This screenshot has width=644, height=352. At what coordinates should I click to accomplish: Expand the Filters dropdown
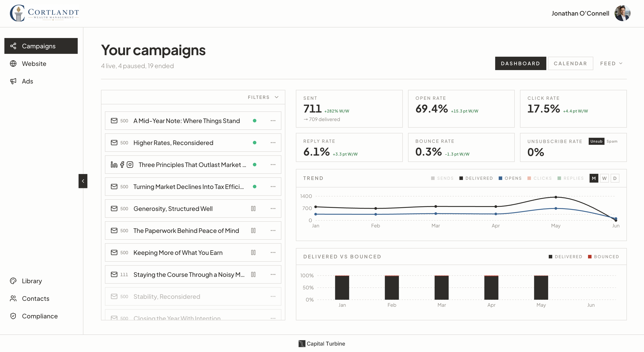point(263,97)
